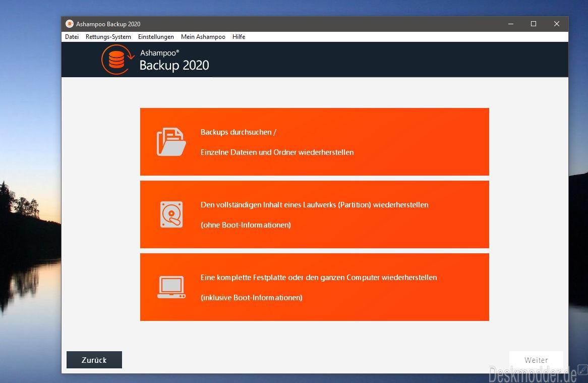Viewport: 588px width, 383px height.
Task: Open the Einstellungen menu
Action: coord(156,37)
